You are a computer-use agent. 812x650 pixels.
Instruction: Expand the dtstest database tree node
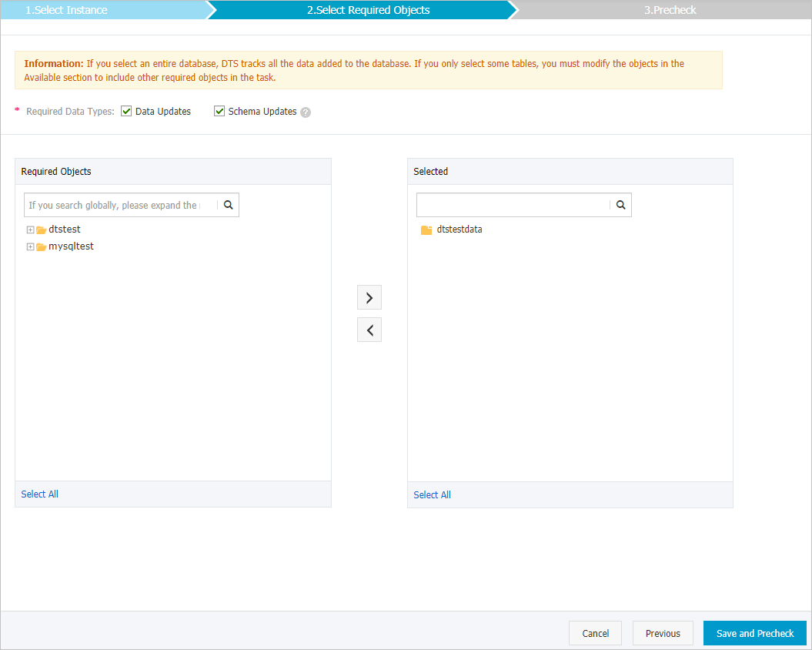(x=29, y=229)
